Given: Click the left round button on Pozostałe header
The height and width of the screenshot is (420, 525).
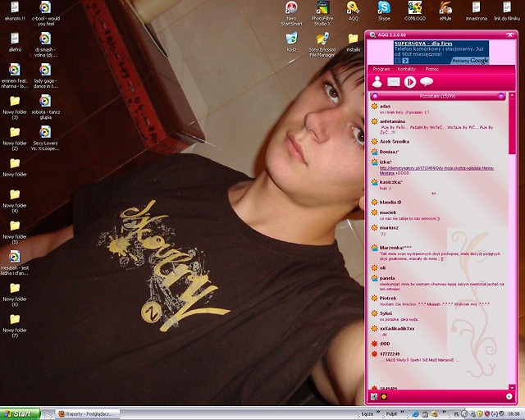Looking at the screenshot, I should point(375,96).
